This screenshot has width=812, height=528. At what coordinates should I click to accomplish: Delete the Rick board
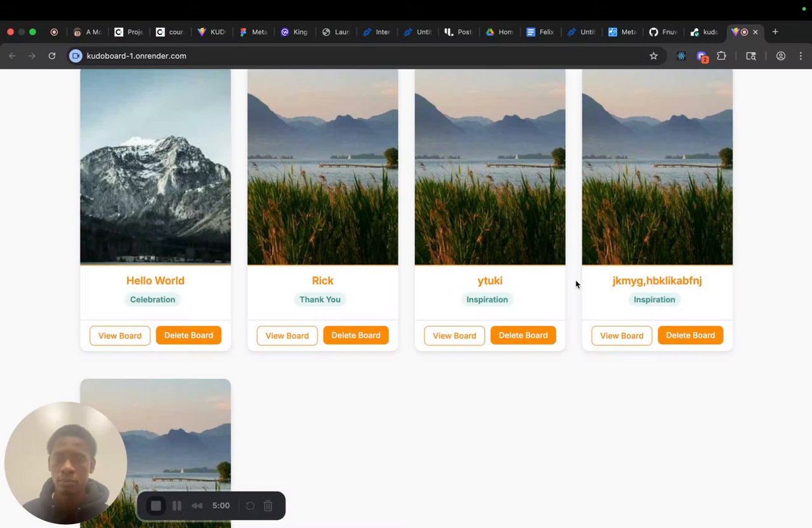[x=356, y=335]
